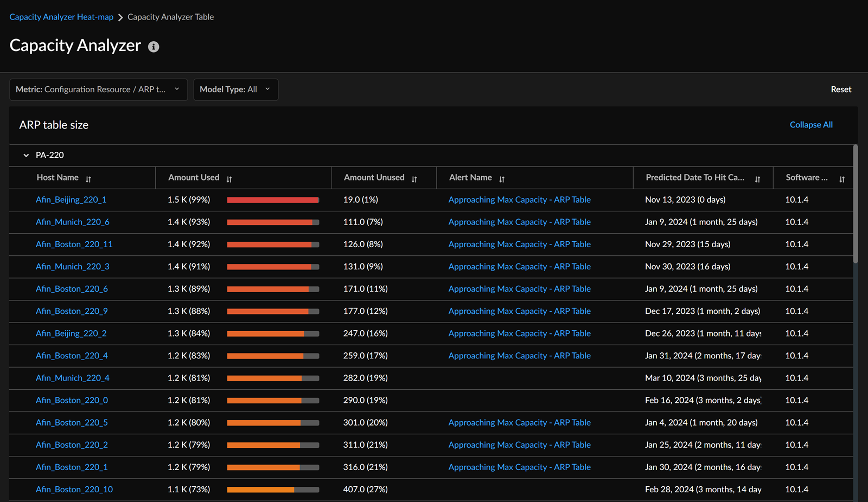The height and width of the screenshot is (502, 868).
Task: Click Reset filters button
Action: point(841,89)
